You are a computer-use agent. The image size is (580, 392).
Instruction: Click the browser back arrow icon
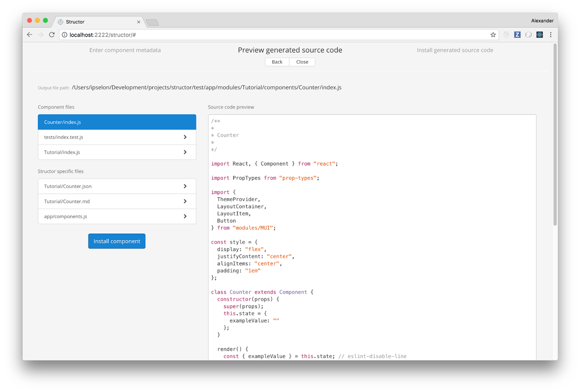[30, 35]
